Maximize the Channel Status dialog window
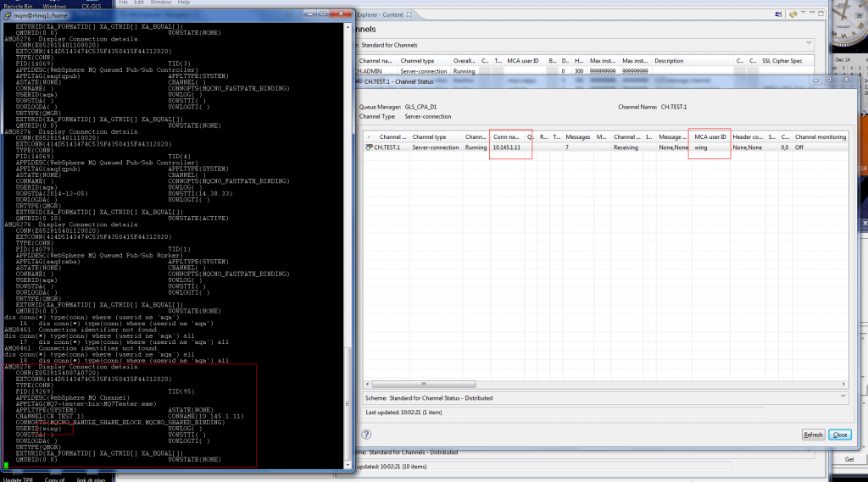 pyautogui.click(x=828, y=80)
